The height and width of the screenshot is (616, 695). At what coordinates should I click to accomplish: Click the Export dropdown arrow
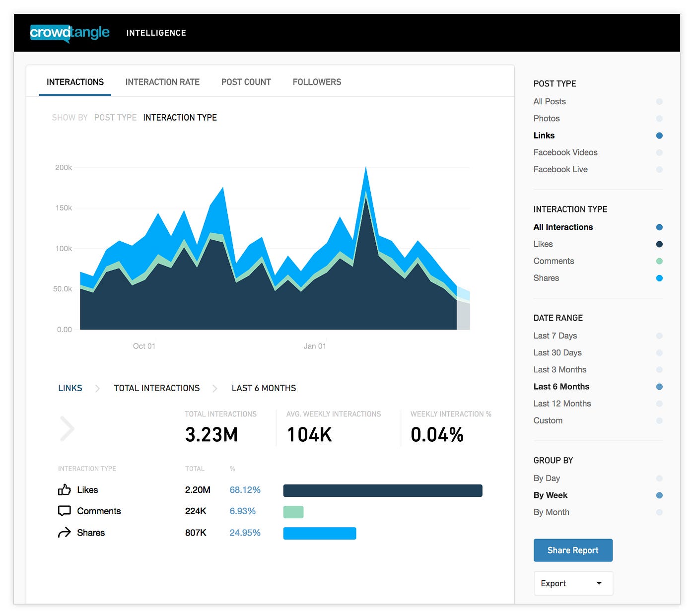click(599, 583)
